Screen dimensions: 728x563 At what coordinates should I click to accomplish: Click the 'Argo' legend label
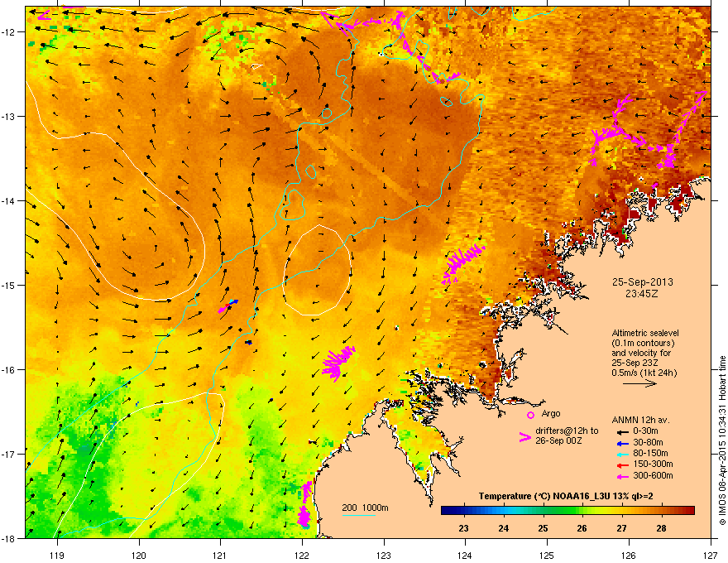(551, 413)
